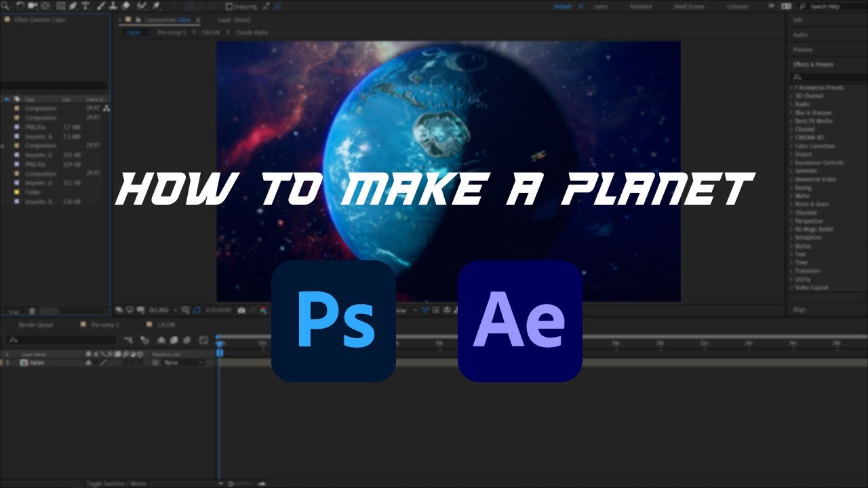868x488 pixels.
Task: Open the Effect Controls Calon panel tab
Action: coord(39,20)
